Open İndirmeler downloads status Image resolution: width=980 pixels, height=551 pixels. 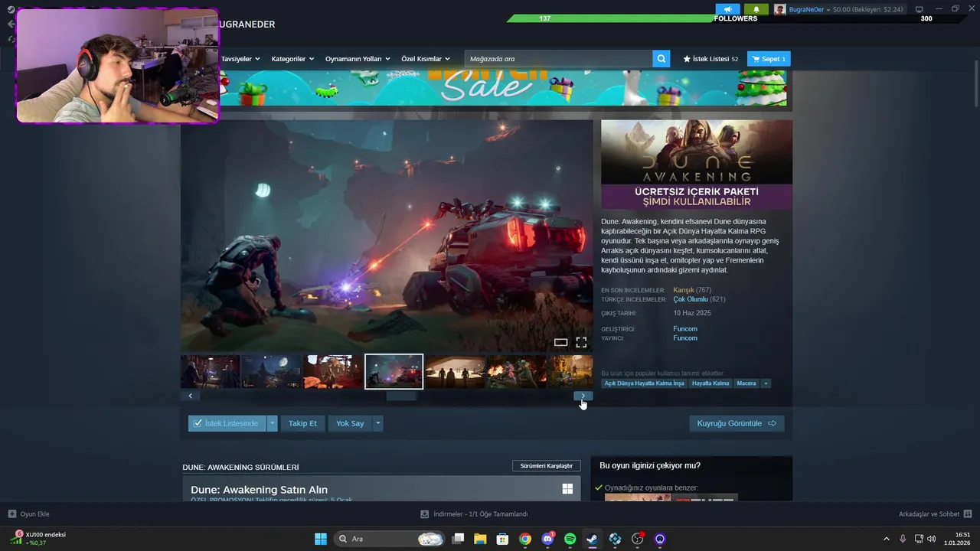coord(474,514)
